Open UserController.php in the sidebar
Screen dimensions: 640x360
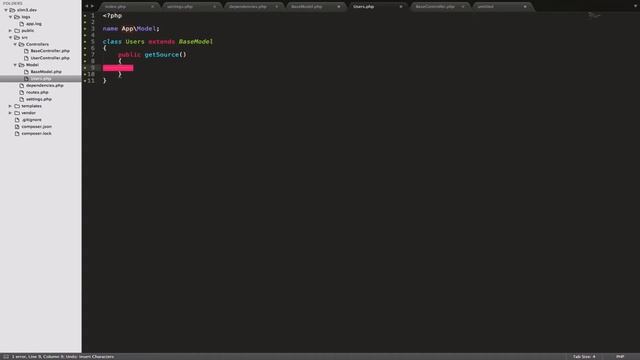coord(50,58)
